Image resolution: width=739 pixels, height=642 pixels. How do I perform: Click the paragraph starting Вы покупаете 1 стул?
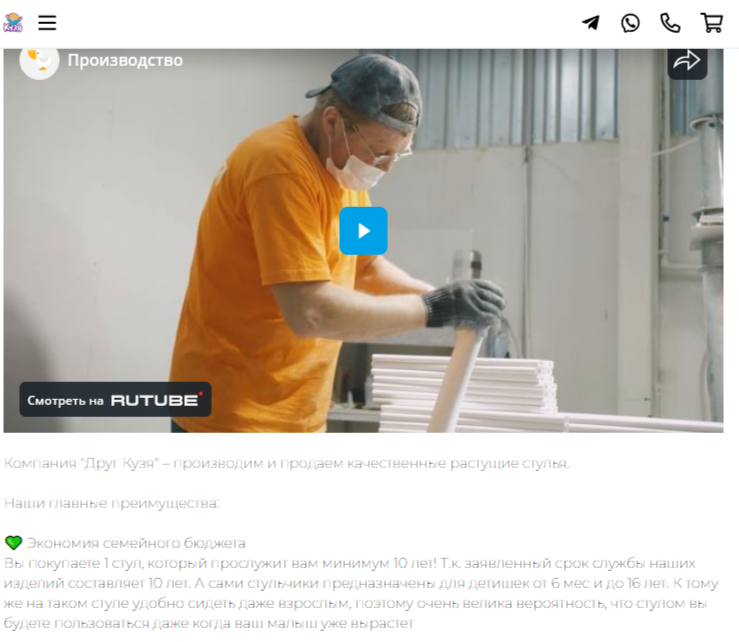361,593
